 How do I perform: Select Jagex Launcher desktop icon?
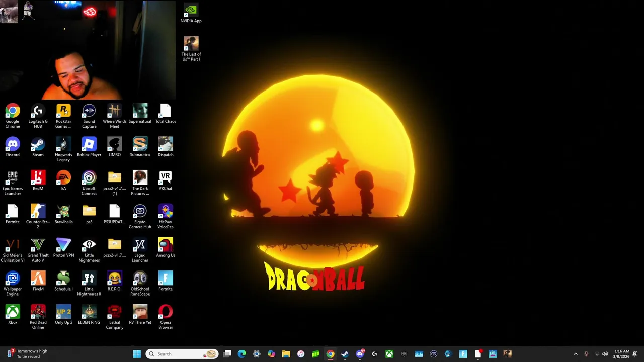point(140,250)
